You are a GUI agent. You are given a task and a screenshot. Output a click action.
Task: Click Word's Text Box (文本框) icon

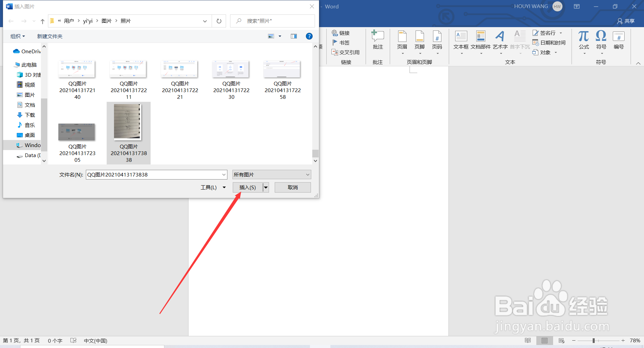[x=461, y=36]
